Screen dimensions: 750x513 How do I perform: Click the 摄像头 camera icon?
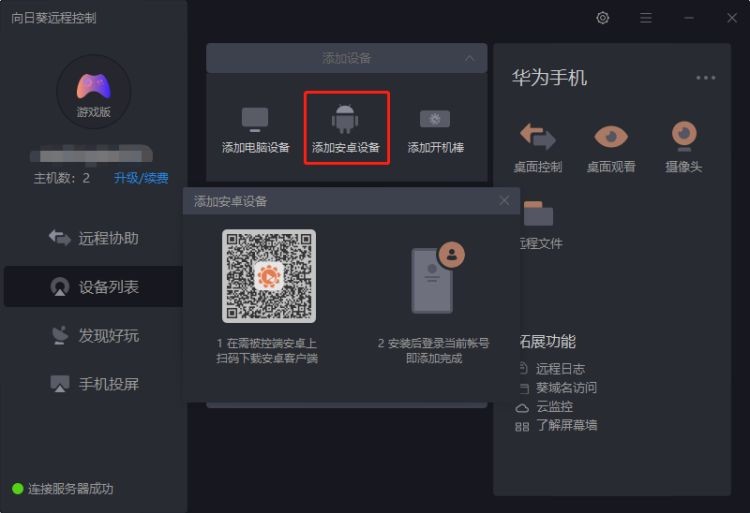click(x=683, y=135)
